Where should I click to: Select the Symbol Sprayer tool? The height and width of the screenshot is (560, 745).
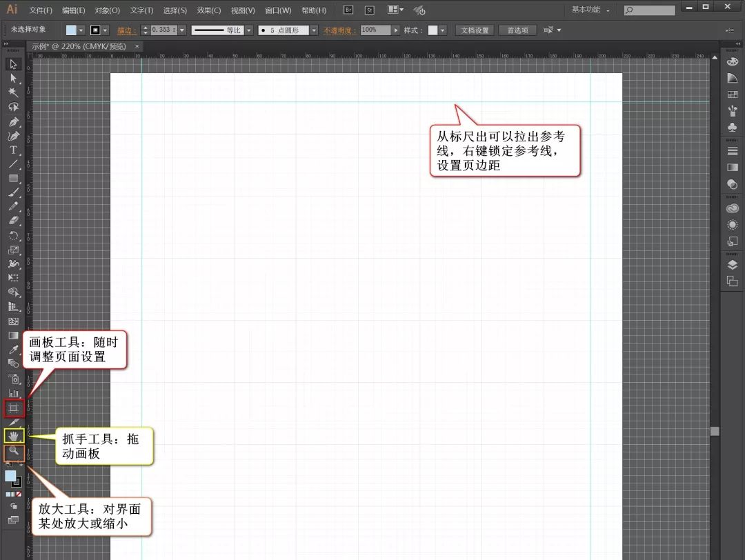pos(13,379)
